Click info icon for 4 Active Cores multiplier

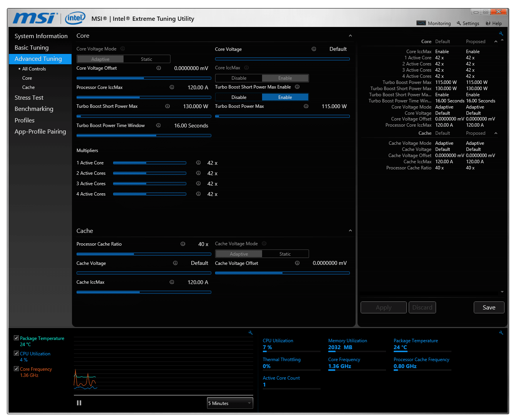199,194
